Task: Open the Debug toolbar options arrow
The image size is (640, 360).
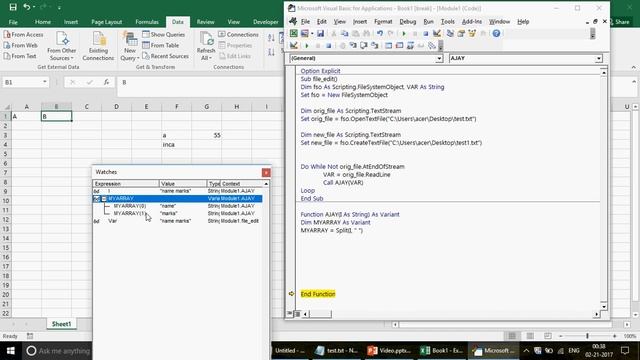Action: [x=440, y=46]
